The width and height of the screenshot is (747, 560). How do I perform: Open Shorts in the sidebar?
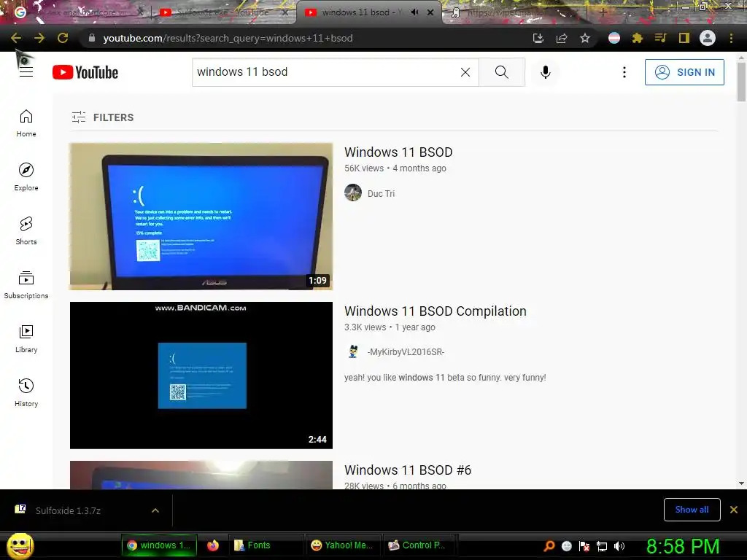pyautogui.click(x=26, y=231)
